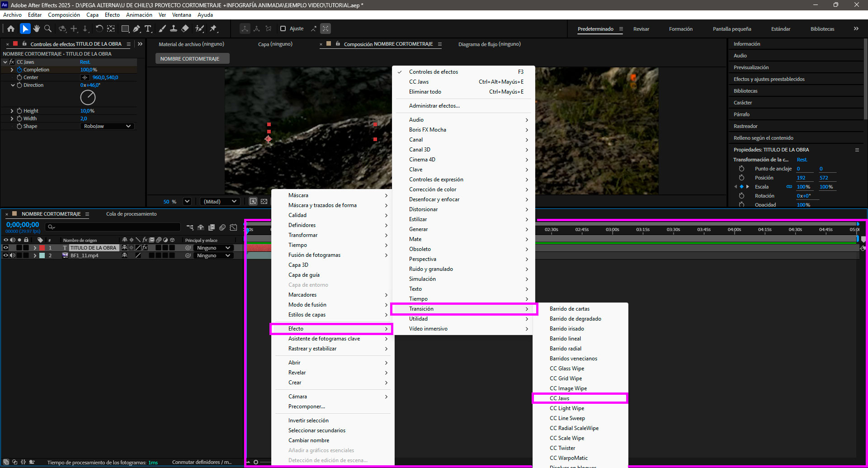Open parent dropdown Ninguno for layer 1
The width and height of the screenshot is (868, 468).
[214, 248]
